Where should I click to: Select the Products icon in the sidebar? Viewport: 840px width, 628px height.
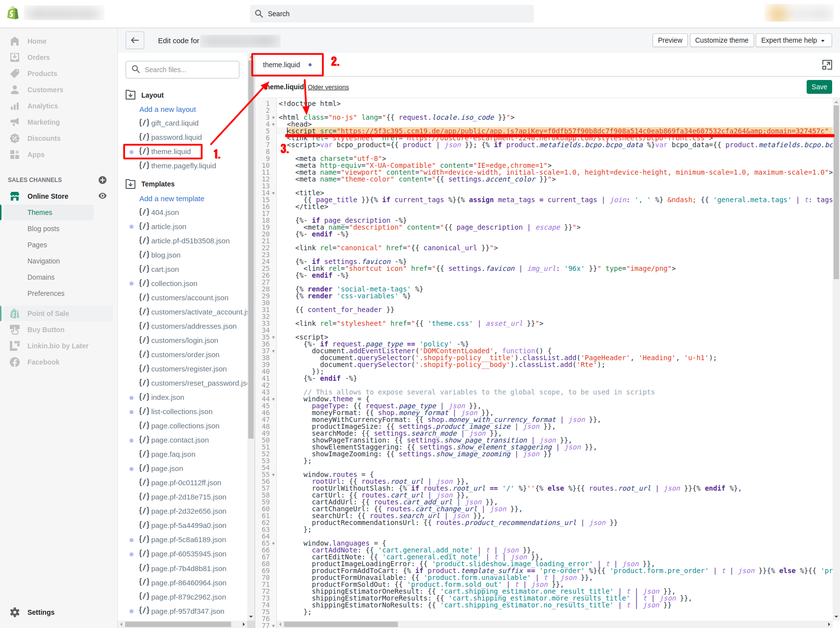click(x=16, y=73)
